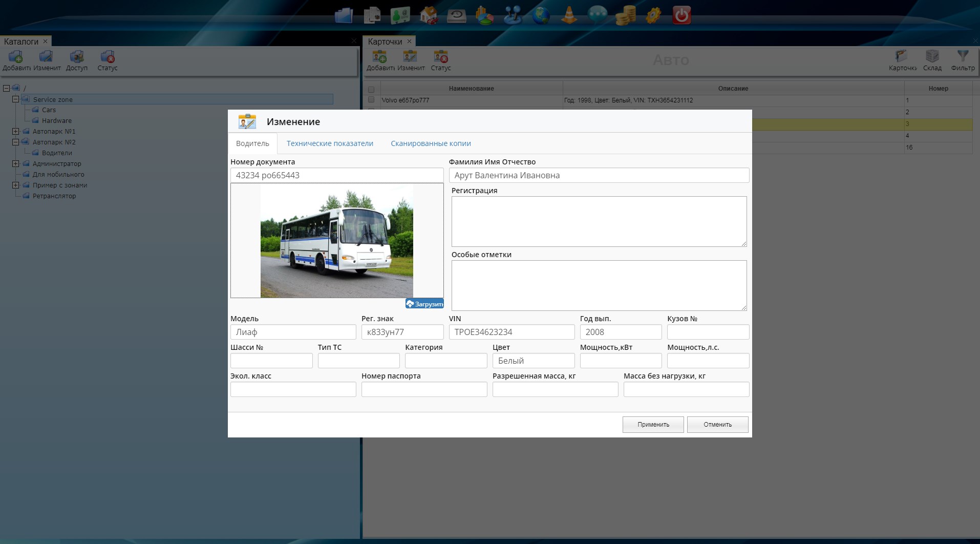Click the Загрузить upload button
Image resolution: width=980 pixels, height=544 pixels.
pos(424,304)
